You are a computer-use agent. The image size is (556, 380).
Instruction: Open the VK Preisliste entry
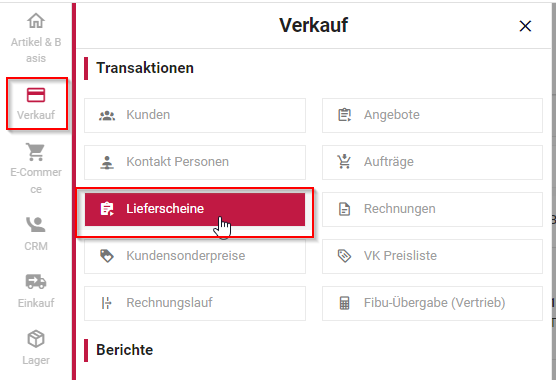pos(432,256)
